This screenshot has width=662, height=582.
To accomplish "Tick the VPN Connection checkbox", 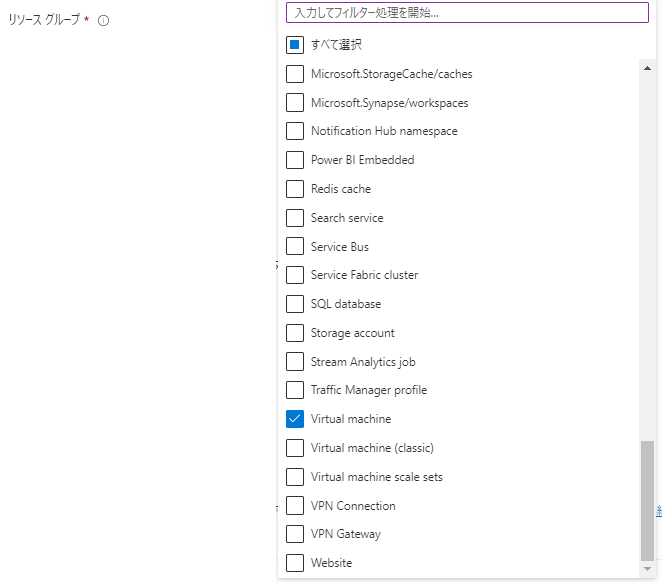I will tap(295, 506).
